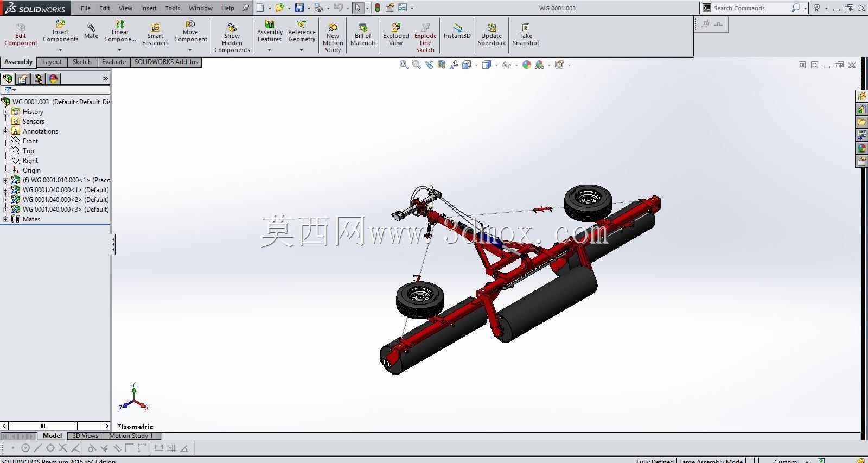The width and height of the screenshot is (868, 463).
Task: Activate Linear Component Pattern tool
Action: pyautogui.click(x=120, y=31)
